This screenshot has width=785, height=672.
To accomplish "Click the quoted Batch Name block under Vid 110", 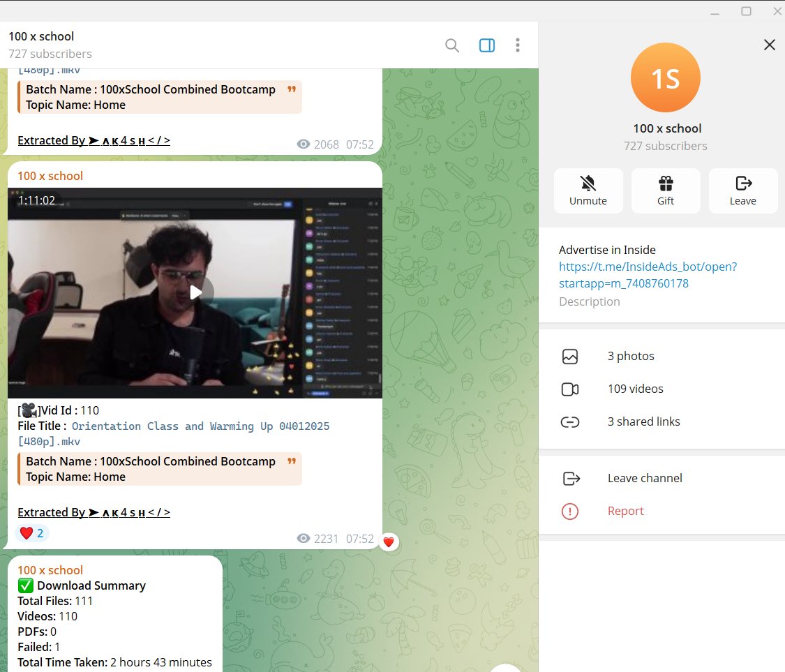I will (x=160, y=469).
